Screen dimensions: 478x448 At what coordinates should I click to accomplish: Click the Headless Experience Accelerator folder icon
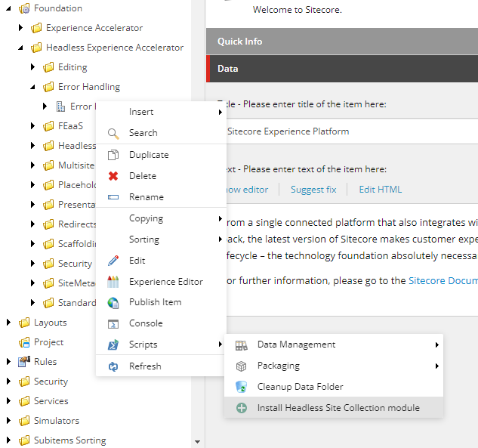pyautogui.click(x=36, y=48)
